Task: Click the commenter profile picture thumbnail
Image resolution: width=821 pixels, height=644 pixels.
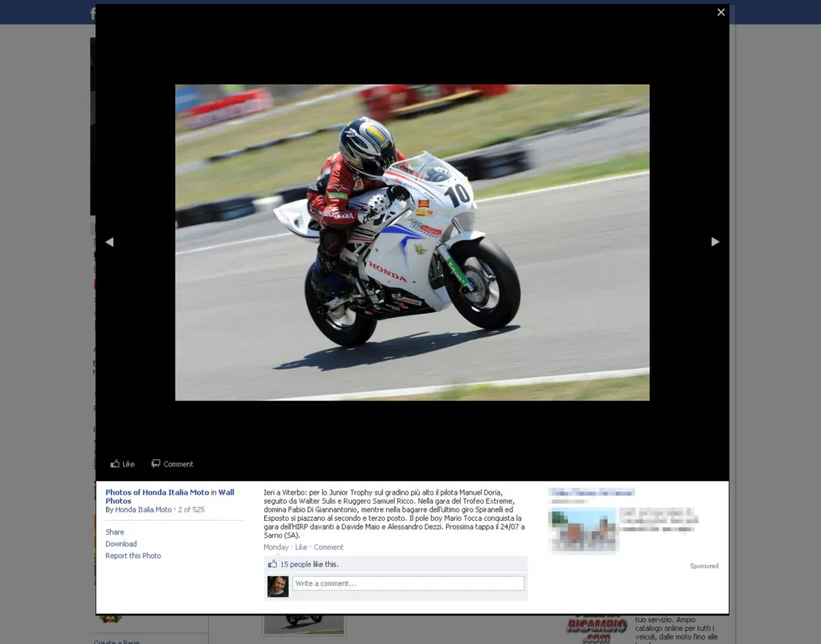Action: (277, 586)
